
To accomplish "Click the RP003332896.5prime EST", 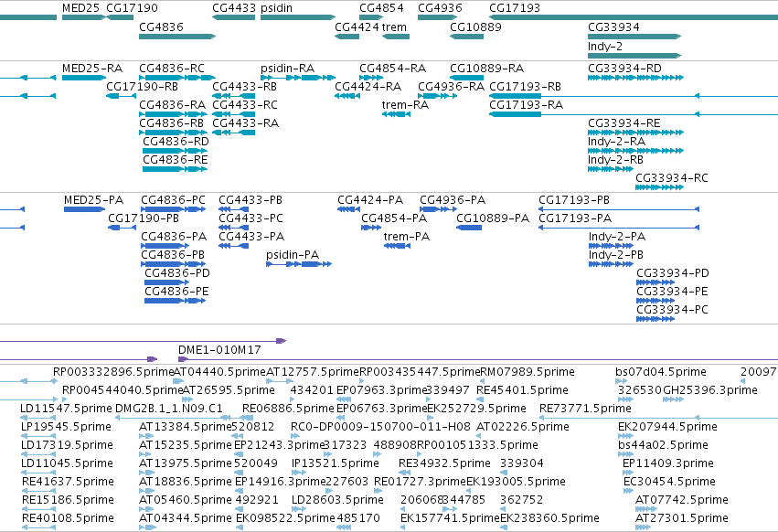I will (x=113, y=372).
